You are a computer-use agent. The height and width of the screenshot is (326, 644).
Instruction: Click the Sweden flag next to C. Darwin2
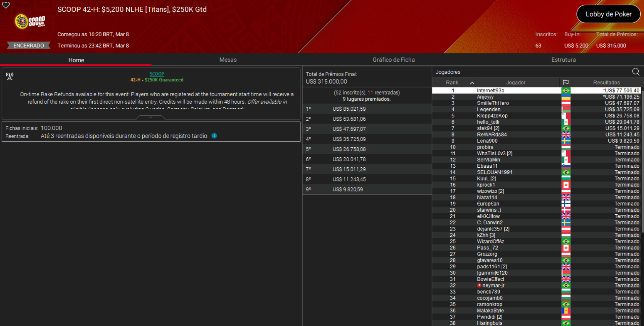pos(566,222)
